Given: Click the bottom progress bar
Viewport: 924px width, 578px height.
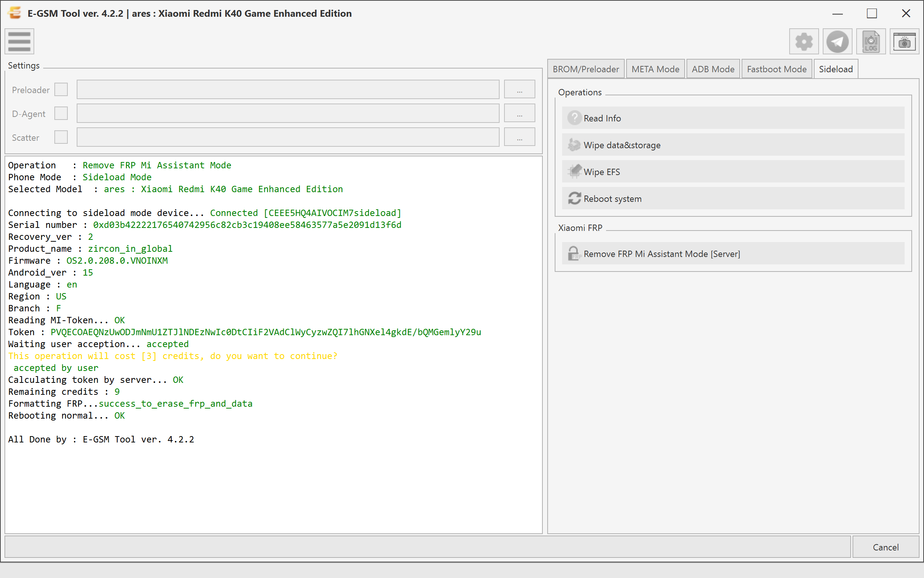Looking at the screenshot, I should pyautogui.click(x=428, y=547).
